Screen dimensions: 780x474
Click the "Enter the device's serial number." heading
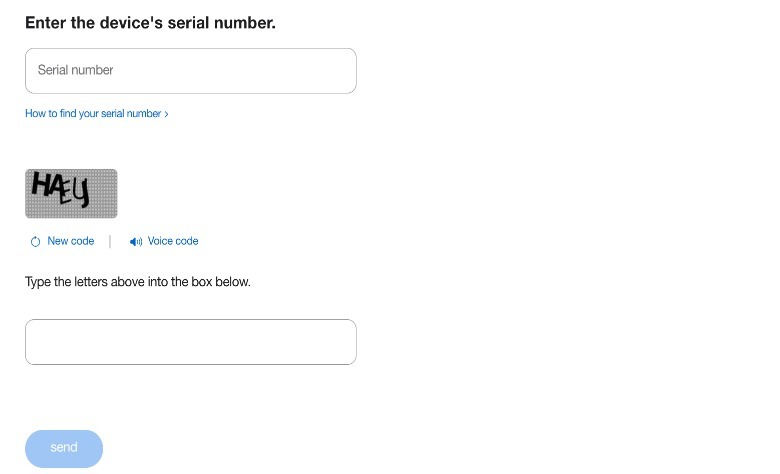click(150, 22)
